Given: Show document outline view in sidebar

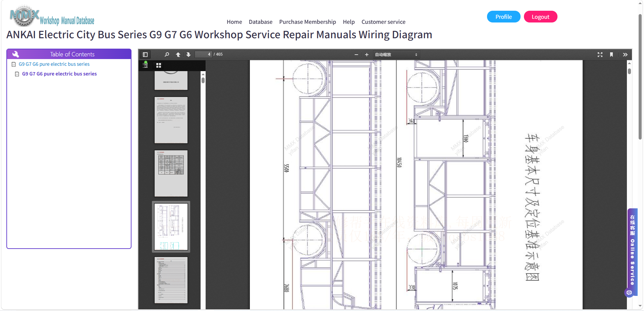Looking at the screenshot, I should tap(146, 65).
